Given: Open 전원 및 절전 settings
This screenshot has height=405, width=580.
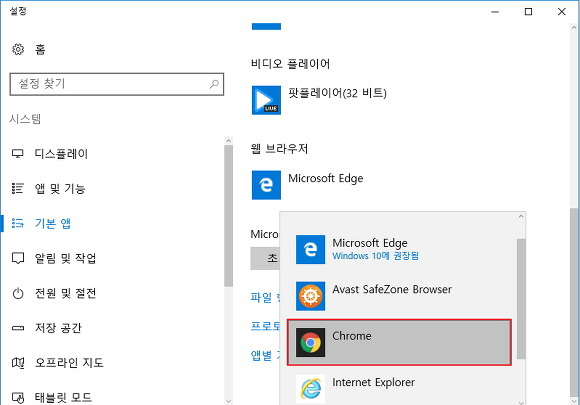Looking at the screenshot, I should 65,293.
